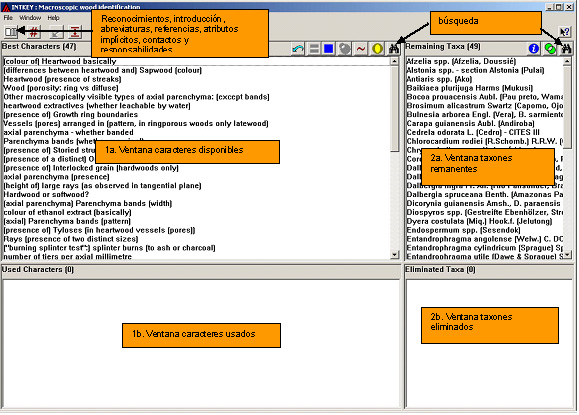Click the red arrows-between-bars toolbar icon
The width and height of the screenshot is (579, 415).
pyautogui.click(x=75, y=32)
